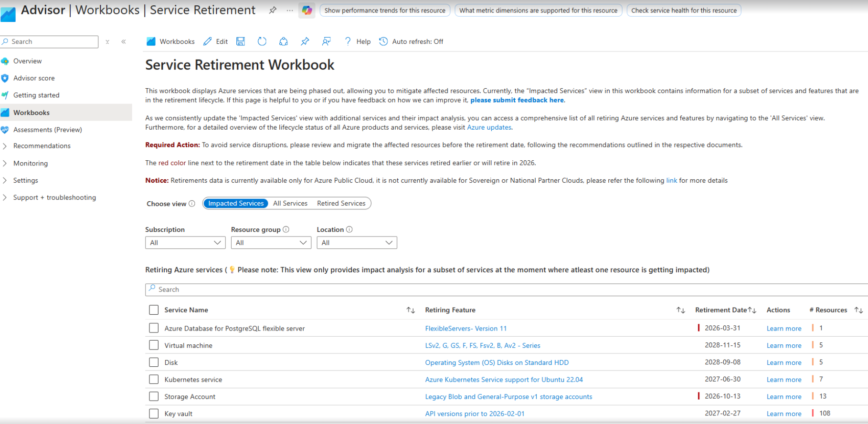868x424 pixels.
Task: Open Azure Kubernetes Service support for Ubuntu 22.04 link
Action: click(x=504, y=380)
